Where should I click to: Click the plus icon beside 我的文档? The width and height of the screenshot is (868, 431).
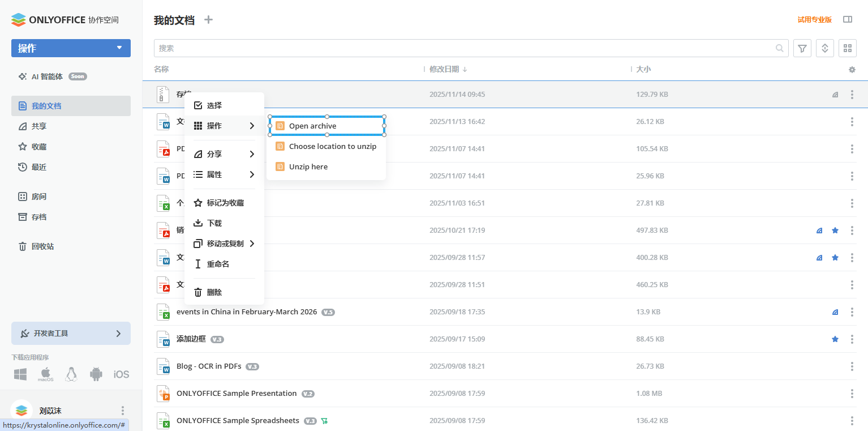tap(208, 20)
